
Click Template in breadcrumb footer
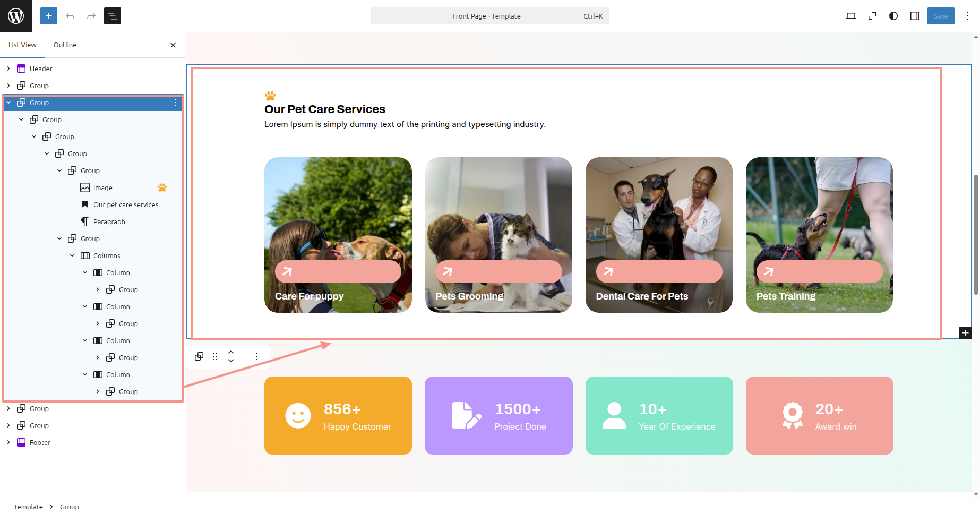pos(28,507)
